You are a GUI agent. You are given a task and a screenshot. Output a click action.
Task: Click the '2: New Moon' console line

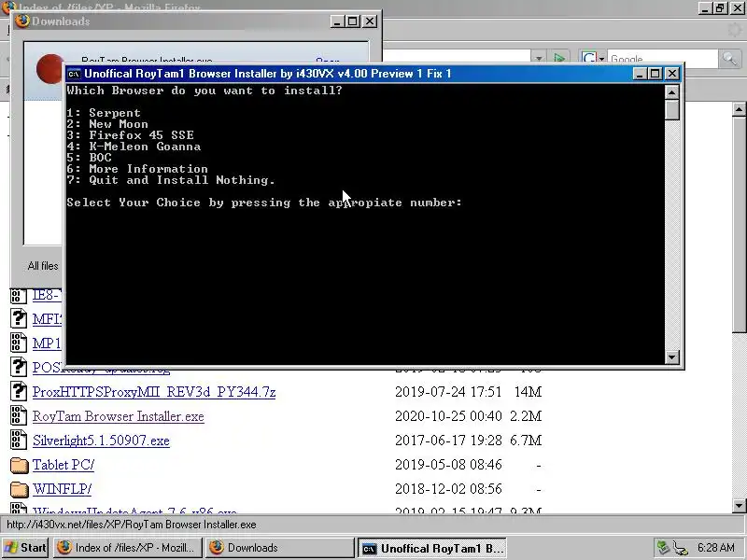107,124
